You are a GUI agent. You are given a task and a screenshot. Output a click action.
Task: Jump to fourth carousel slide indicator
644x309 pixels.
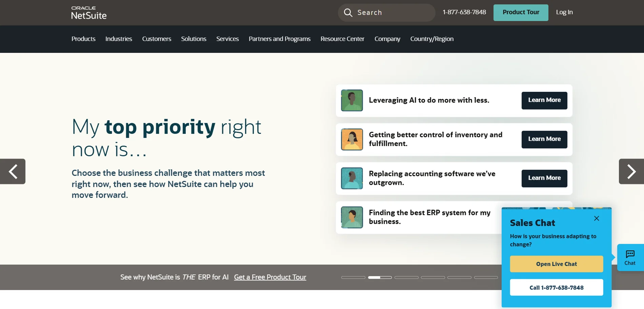point(433,277)
